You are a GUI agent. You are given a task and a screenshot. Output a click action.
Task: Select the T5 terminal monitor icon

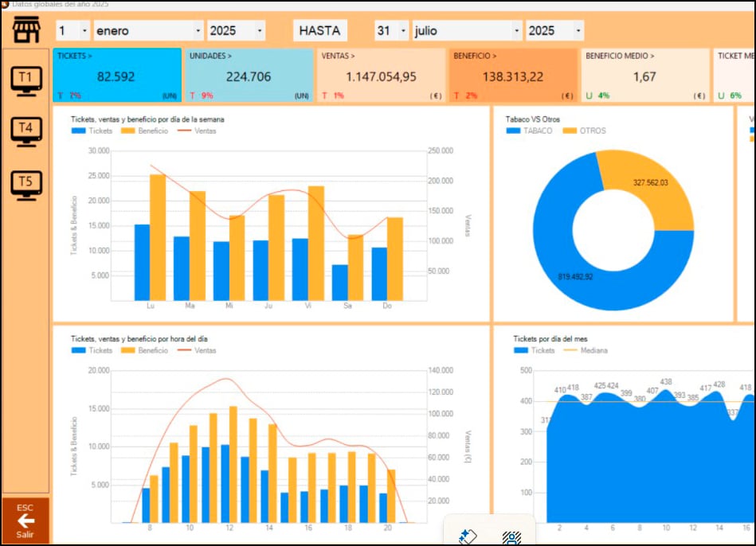(26, 185)
